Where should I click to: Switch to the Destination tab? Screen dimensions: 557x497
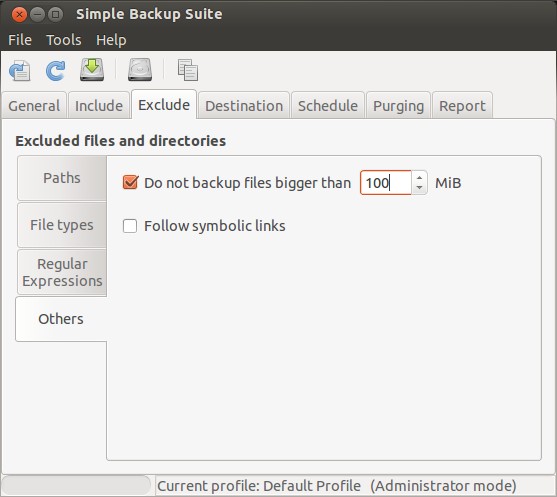244,106
